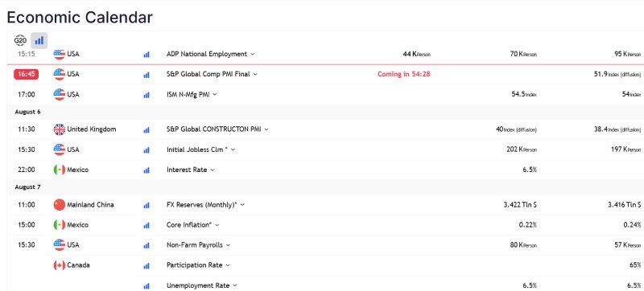This screenshot has width=644, height=291.
Task: Expand Mexico Interest Rate chevron
Action: [x=213, y=170]
